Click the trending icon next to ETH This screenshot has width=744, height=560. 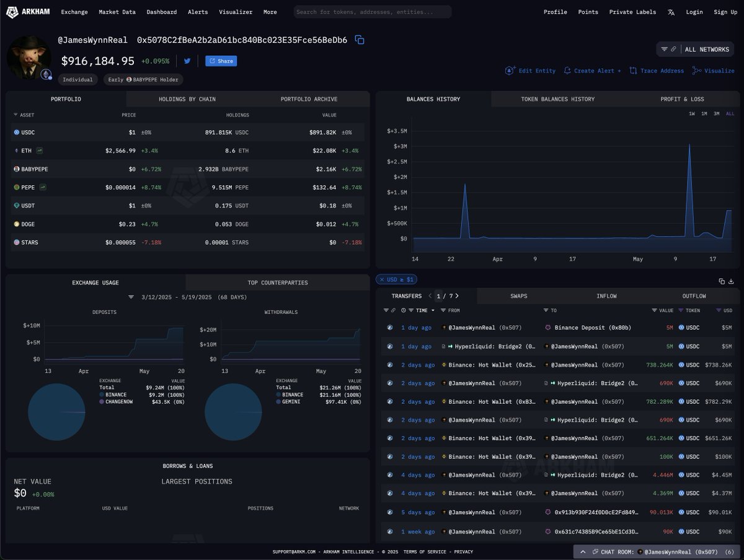(40, 151)
